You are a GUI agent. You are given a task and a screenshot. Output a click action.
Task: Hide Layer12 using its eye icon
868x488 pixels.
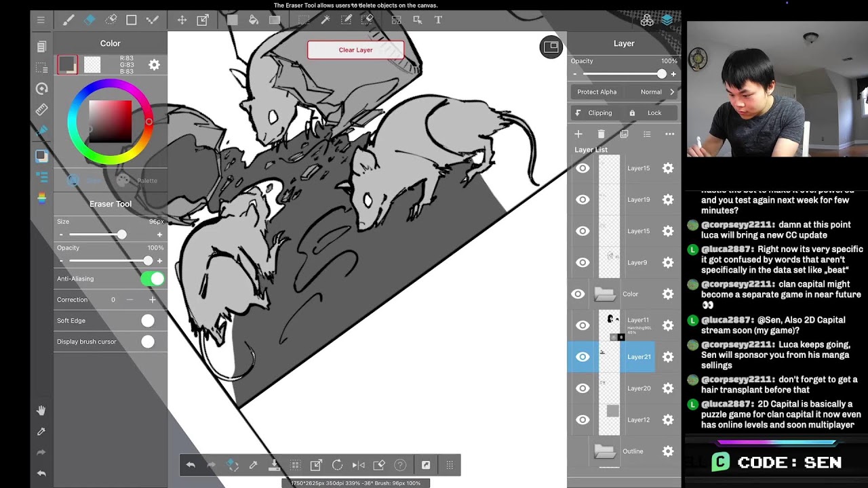(x=583, y=420)
